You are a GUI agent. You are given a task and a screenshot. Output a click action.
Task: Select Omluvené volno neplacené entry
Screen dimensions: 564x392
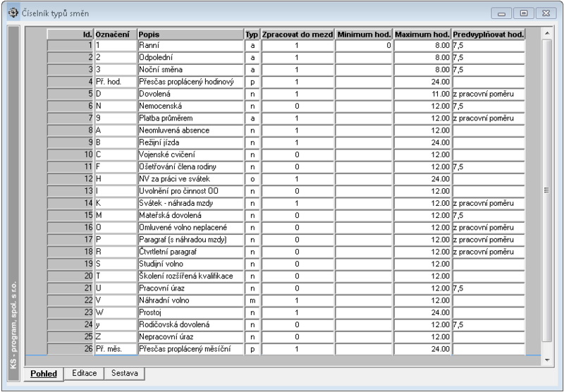190,228
